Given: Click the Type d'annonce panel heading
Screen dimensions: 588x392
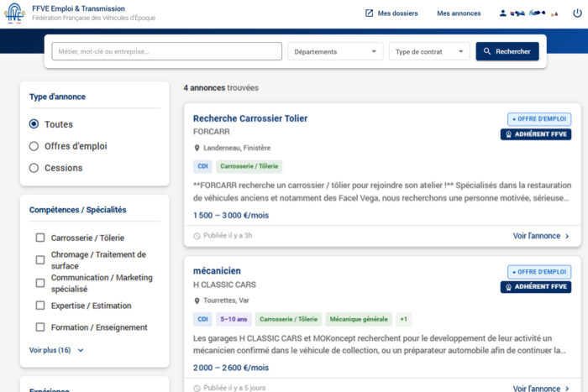Looking at the screenshot, I should point(57,97).
